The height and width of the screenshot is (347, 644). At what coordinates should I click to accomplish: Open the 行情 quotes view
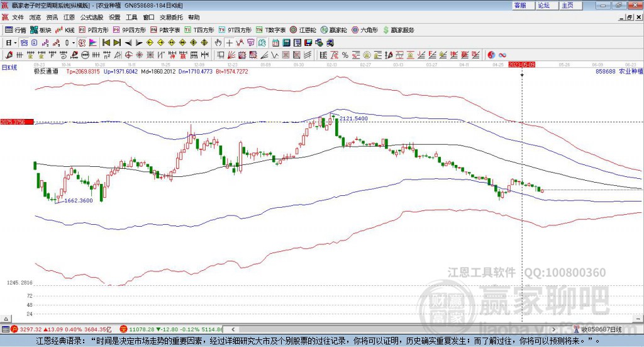tap(16, 30)
